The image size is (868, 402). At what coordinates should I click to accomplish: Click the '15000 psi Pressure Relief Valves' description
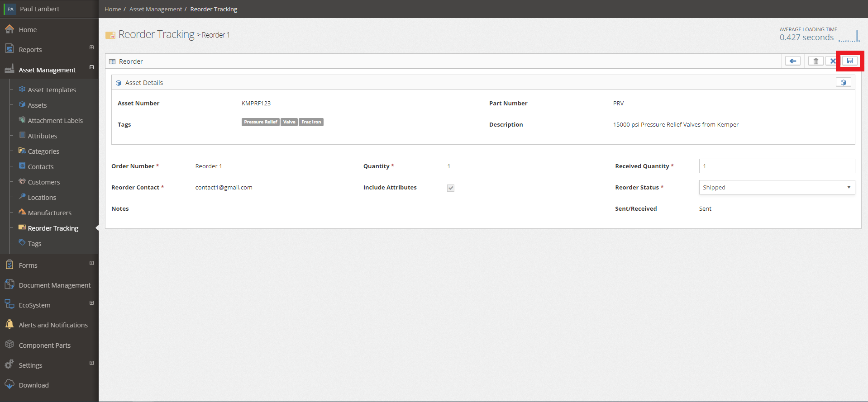[x=676, y=125]
